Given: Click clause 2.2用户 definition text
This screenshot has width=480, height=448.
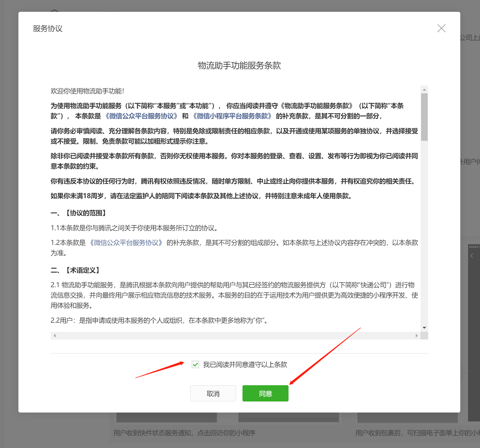Looking at the screenshot, I should point(159,320).
